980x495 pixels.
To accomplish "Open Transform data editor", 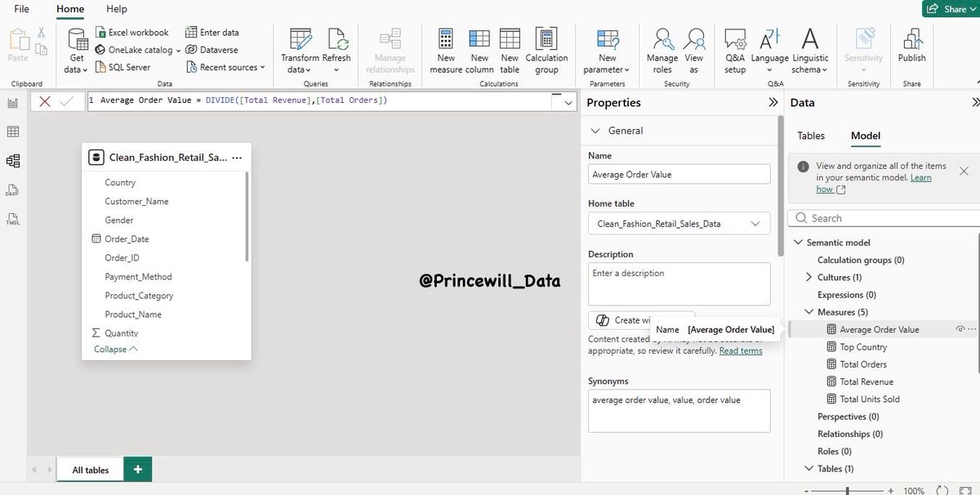I will pos(300,51).
